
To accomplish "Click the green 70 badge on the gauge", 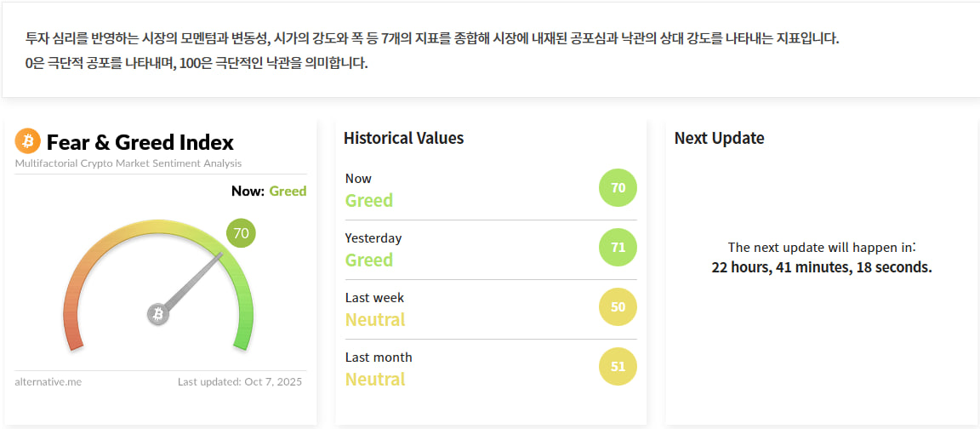I will pyautogui.click(x=241, y=233).
